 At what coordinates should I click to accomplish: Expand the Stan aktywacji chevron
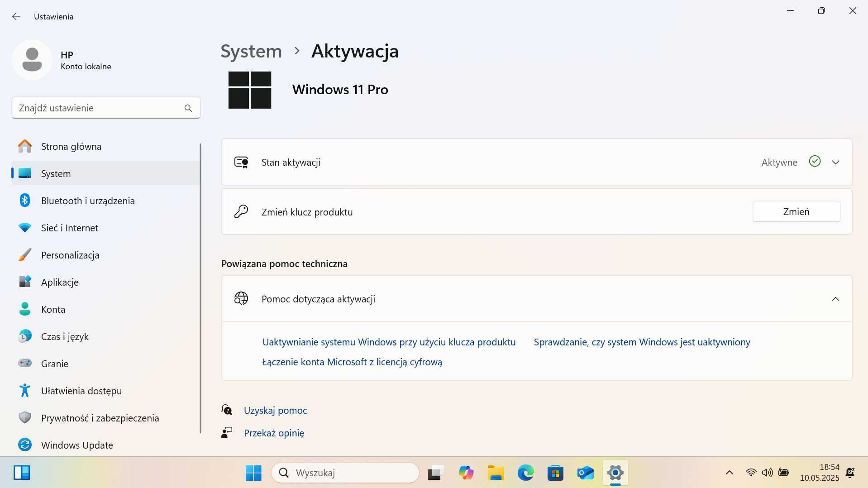click(x=835, y=162)
